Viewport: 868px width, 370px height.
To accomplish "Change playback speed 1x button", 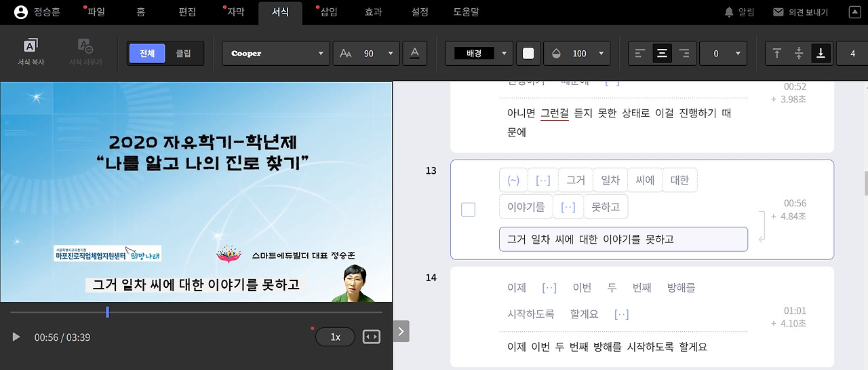I will (335, 337).
